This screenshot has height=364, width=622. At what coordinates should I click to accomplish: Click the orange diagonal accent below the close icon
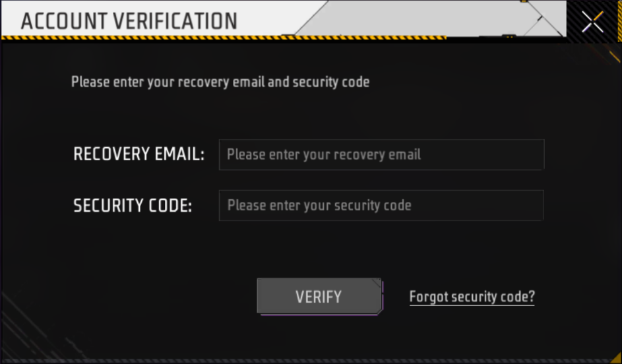[614, 56]
